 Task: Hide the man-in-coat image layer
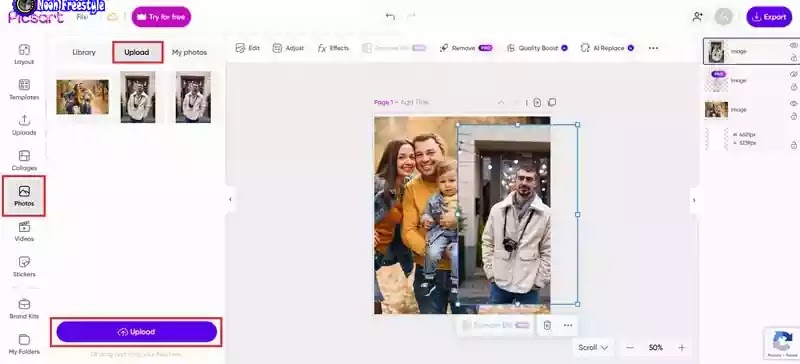pos(793,45)
